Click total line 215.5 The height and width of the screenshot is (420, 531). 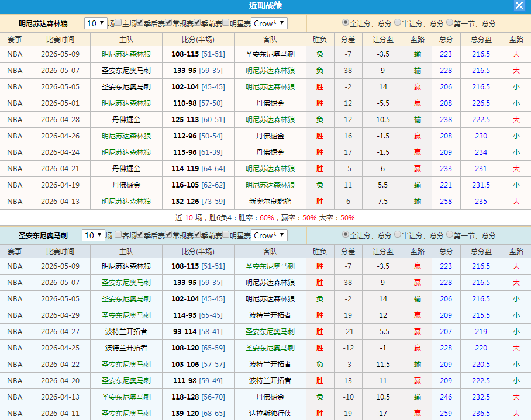(x=481, y=315)
